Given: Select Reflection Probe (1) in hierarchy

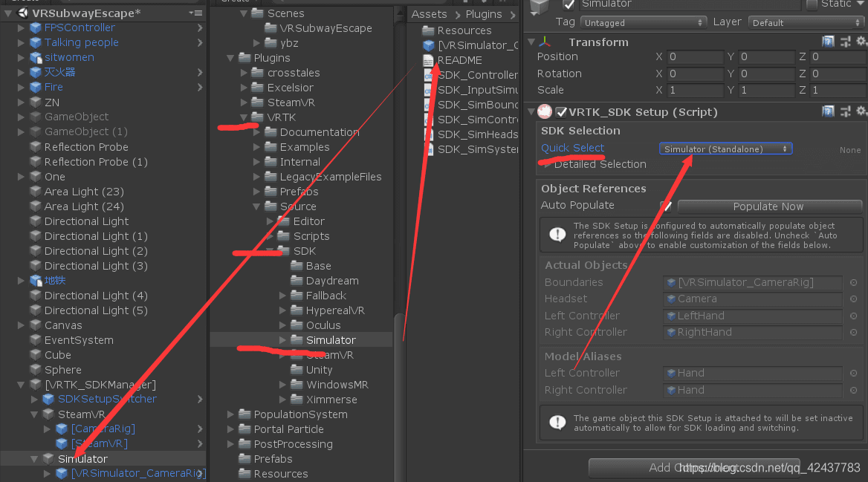Looking at the screenshot, I should [x=96, y=162].
